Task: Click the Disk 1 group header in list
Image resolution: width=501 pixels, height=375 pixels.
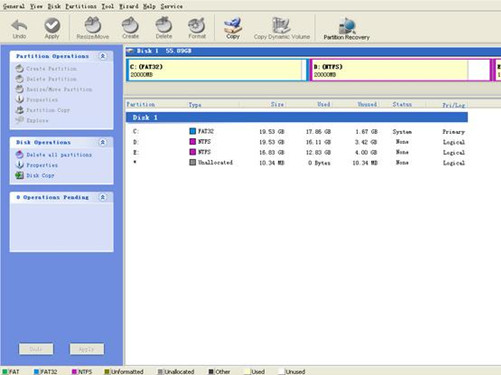Action: (x=297, y=117)
